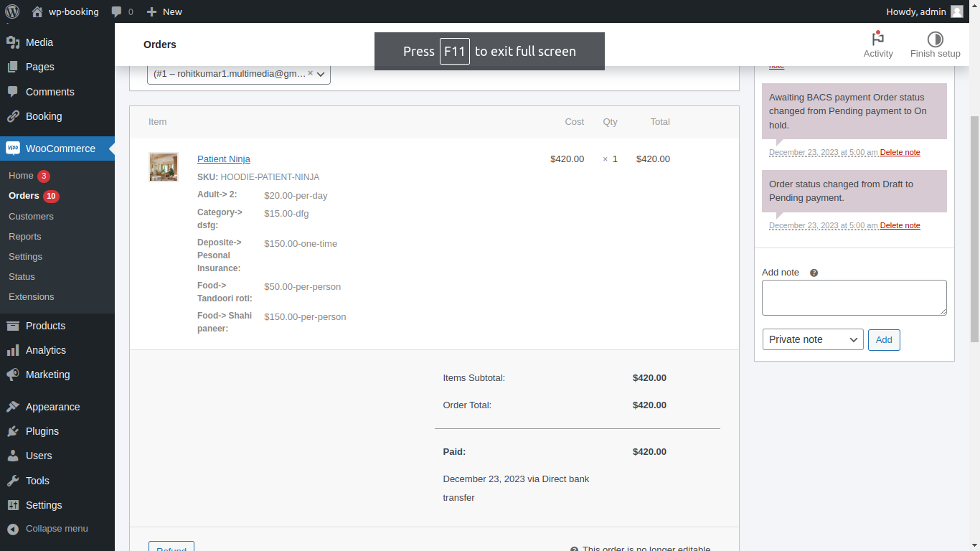Click the Plugins plug icon

coord(12,431)
